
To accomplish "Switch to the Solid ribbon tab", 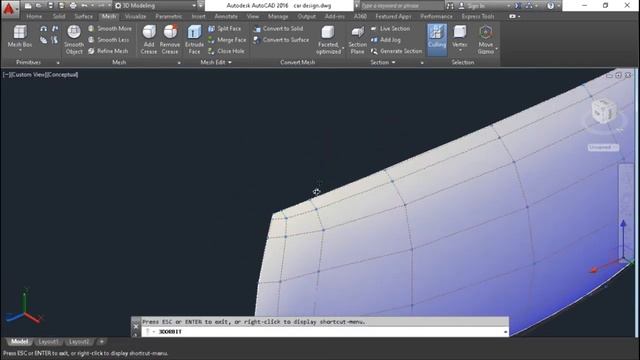I will point(59,16).
